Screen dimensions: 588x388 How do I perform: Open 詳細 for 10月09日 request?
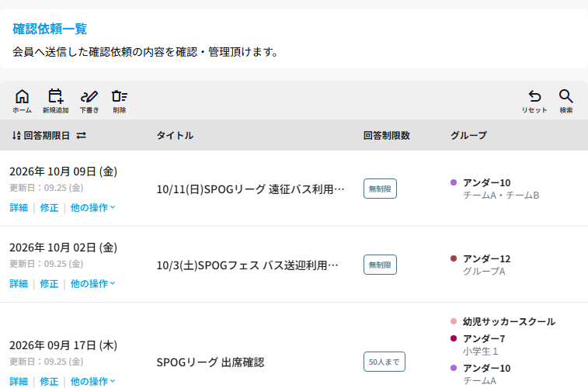19,207
